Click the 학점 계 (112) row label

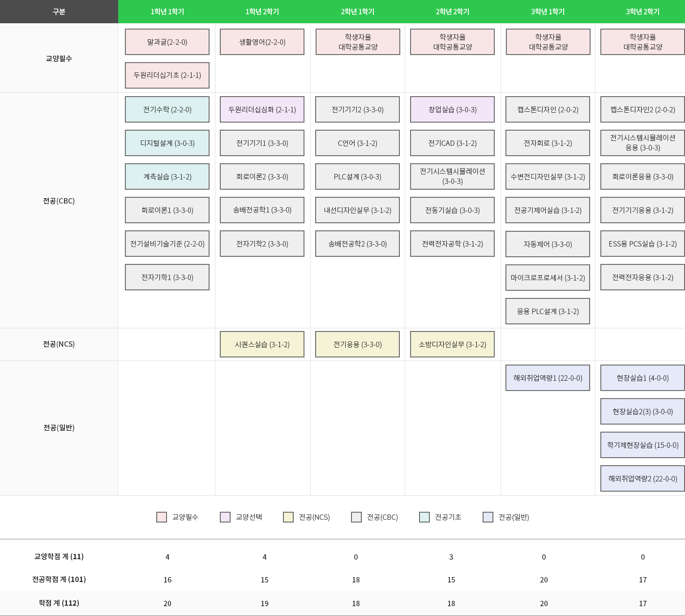(x=59, y=603)
